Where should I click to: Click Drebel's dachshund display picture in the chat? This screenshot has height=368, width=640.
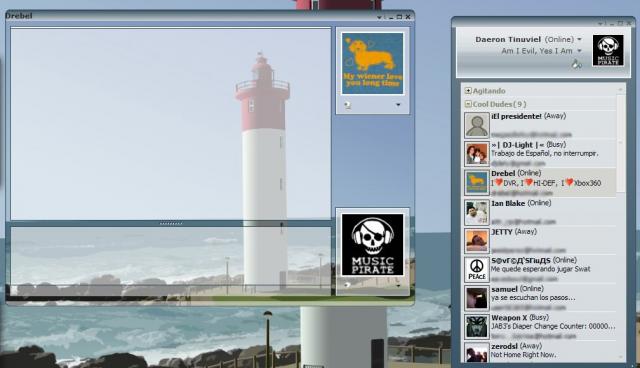pyautogui.click(x=372, y=64)
